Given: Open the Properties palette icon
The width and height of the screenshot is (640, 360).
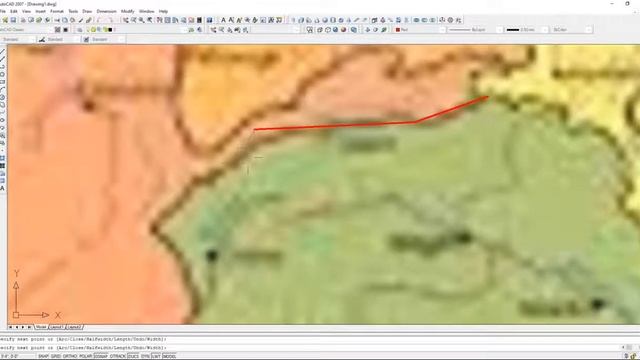Looking at the screenshot, I should click(160, 20).
